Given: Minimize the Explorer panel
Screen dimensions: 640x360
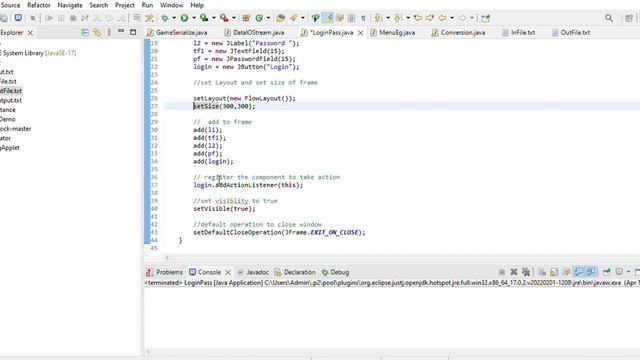Looking at the screenshot, I should (121, 31).
